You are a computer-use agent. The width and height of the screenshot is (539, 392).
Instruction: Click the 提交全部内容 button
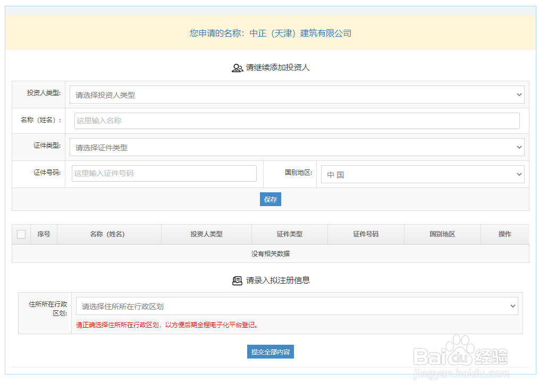[270, 351]
